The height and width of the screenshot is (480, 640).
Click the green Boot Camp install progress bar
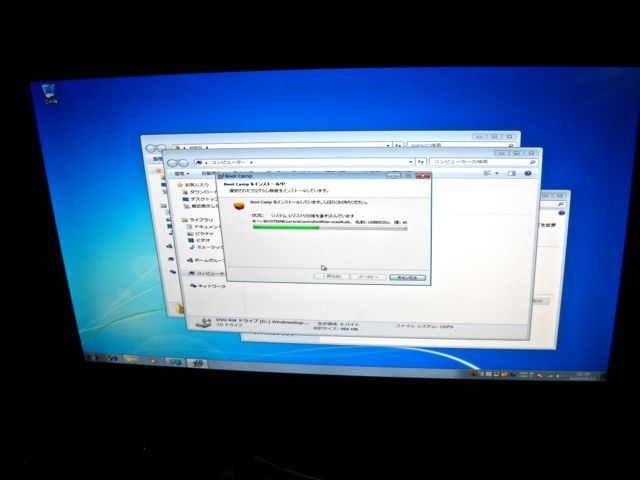click(330, 228)
